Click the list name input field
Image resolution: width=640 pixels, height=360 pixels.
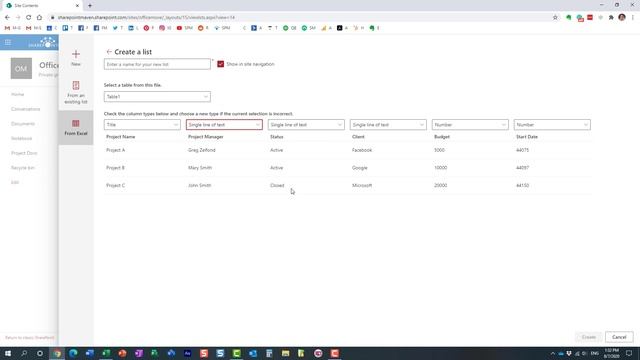(x=157, y=64)
